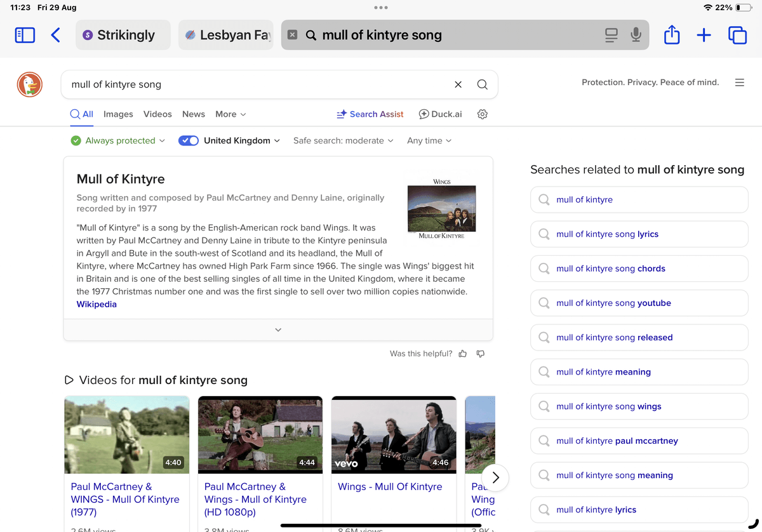Go back with the browser back arrow

(x=55, y=35)
